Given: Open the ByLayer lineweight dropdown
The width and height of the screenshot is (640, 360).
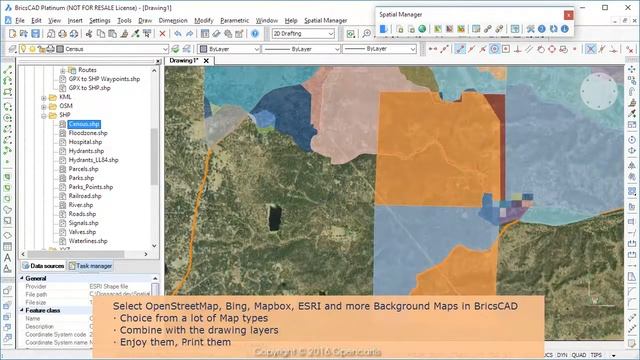Looking at the screenshot, I should 413,49.
